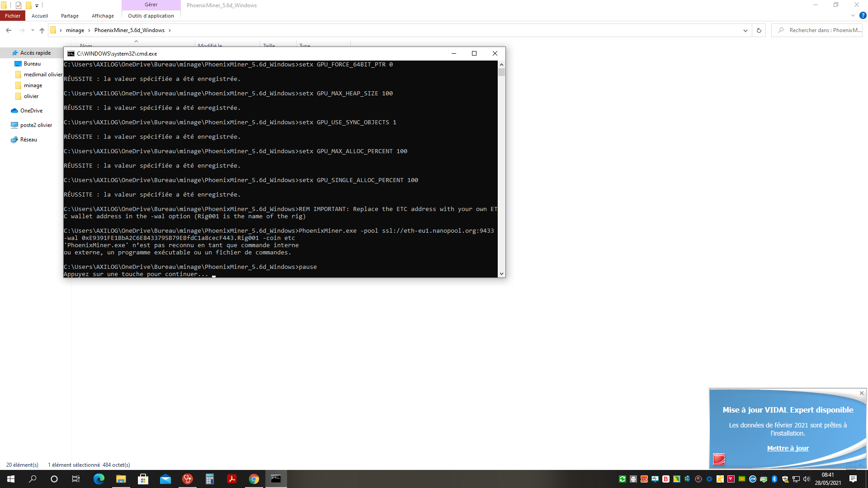
Task: Expand the minage breadcrumb chevron
Action: 89,30
